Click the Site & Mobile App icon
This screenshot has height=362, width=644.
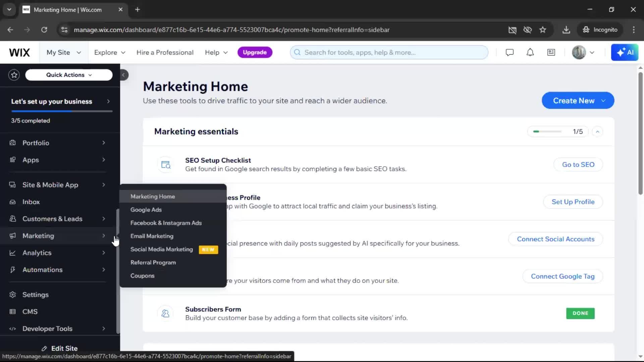(13, 185)
